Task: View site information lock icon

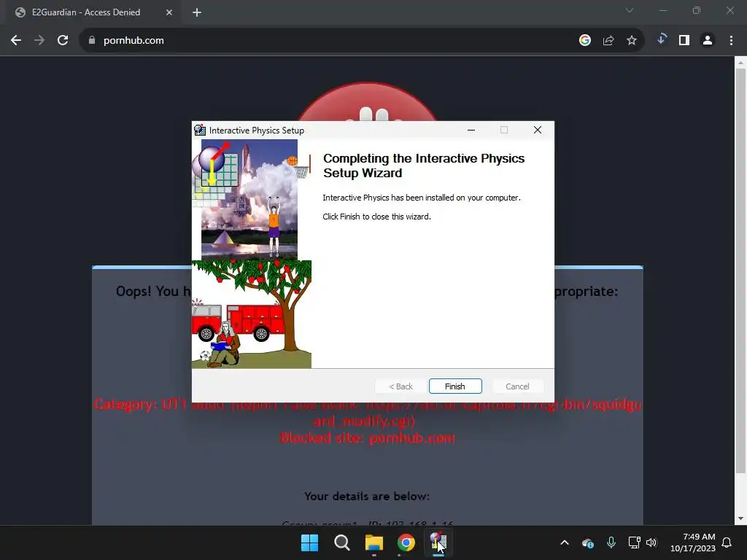Action: 92,41
